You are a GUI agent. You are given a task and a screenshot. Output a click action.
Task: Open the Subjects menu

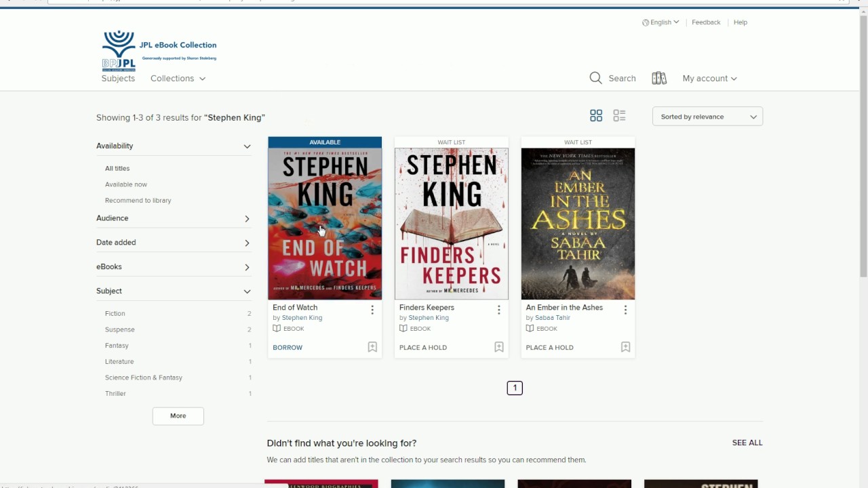[118, 79]
